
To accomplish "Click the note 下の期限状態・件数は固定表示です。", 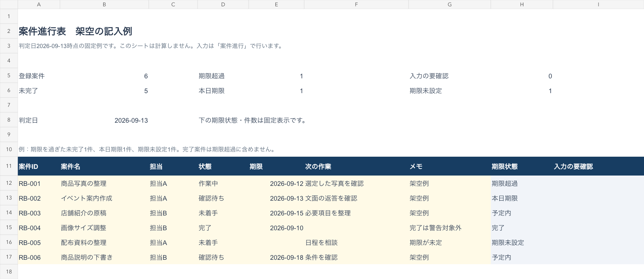I will [x=253, y=120].
